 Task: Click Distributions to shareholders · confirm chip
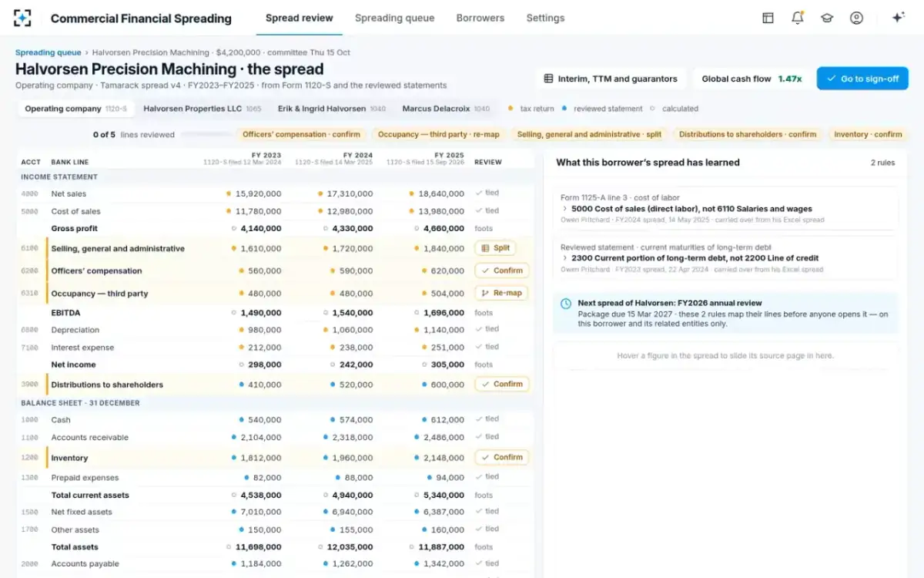click(748, 134)
